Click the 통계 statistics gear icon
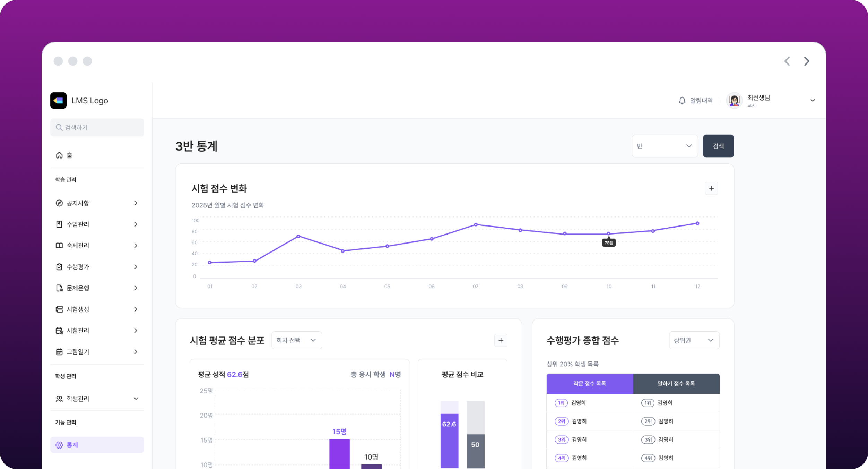868x469 pixels. [59, 445]
